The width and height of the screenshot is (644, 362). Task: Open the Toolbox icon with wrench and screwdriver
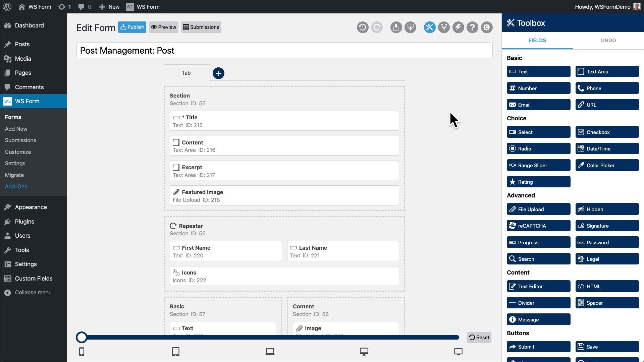pyautogui.click(x=429, y=27)
